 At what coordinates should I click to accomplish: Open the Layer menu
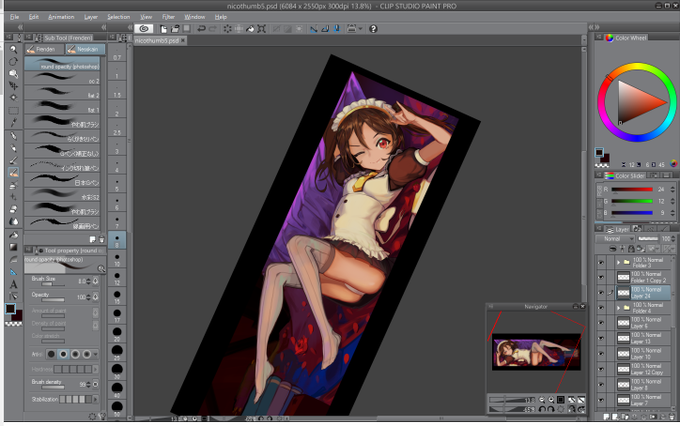pyautogui.click(x=91, y=17)
